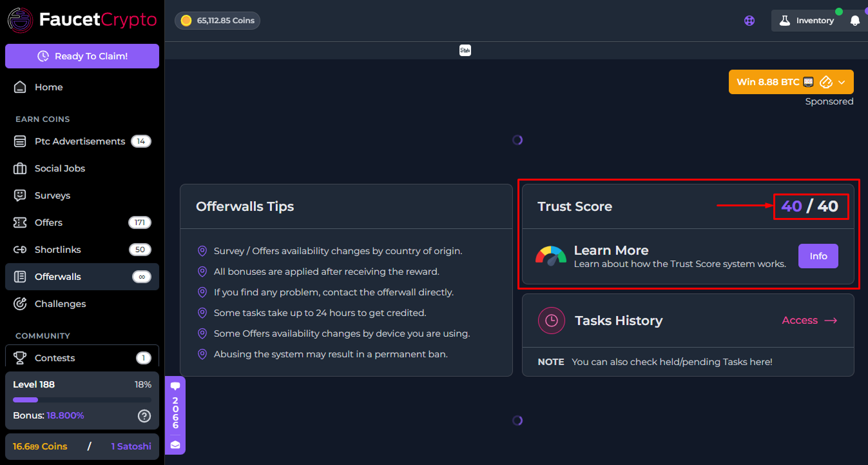Click tip about permanent ban
Image resolution: width=868 pixels, height=465 pixels.
click(331, 354)
